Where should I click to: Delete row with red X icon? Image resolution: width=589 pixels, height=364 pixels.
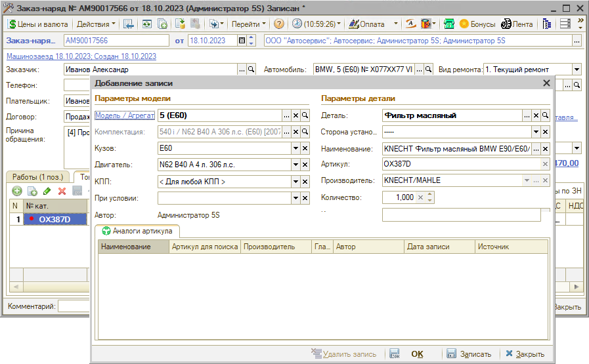[x=62, y=191]
